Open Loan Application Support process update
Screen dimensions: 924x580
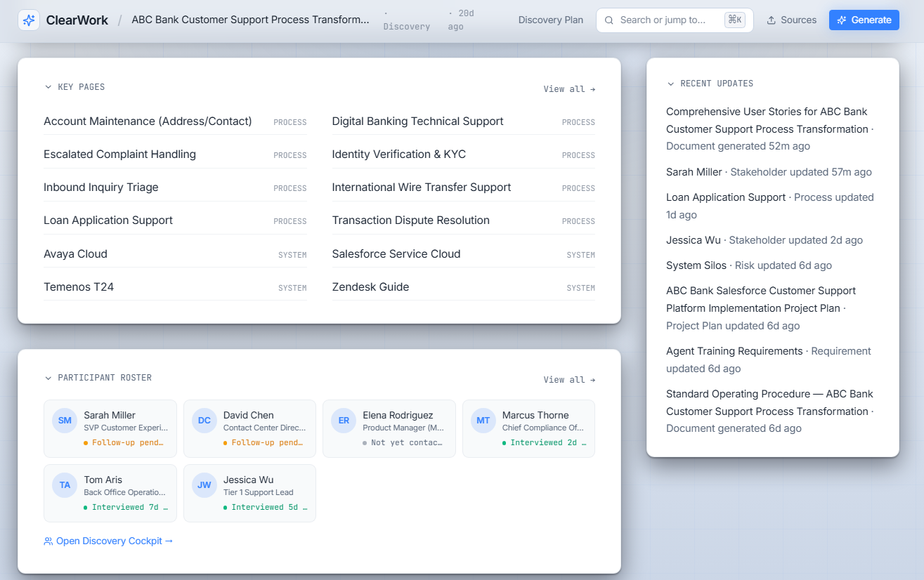772,206
